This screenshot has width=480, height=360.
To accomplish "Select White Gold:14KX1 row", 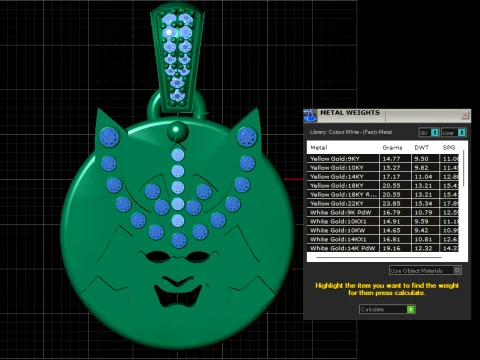I will 383,239.
